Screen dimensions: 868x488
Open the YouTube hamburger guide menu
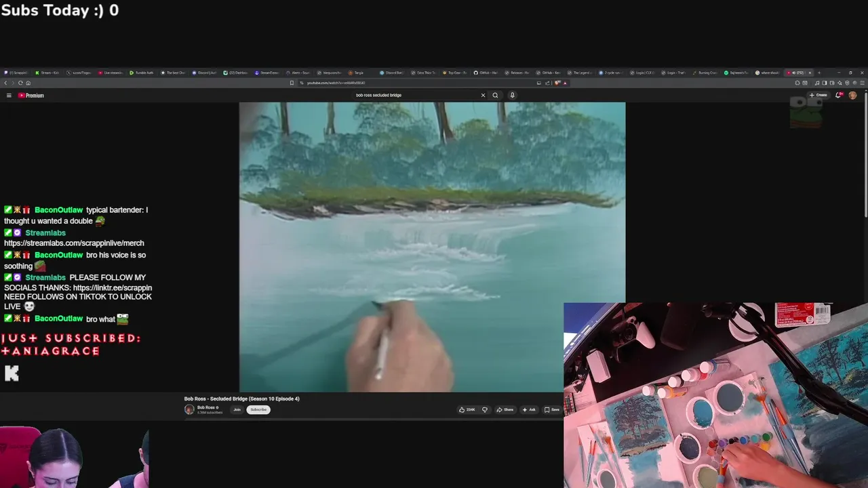9,96
